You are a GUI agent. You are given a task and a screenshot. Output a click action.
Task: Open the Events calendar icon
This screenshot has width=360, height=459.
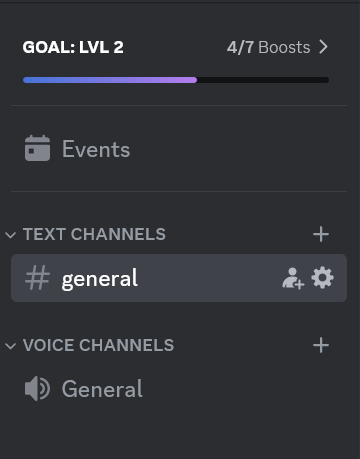[37, 148]
